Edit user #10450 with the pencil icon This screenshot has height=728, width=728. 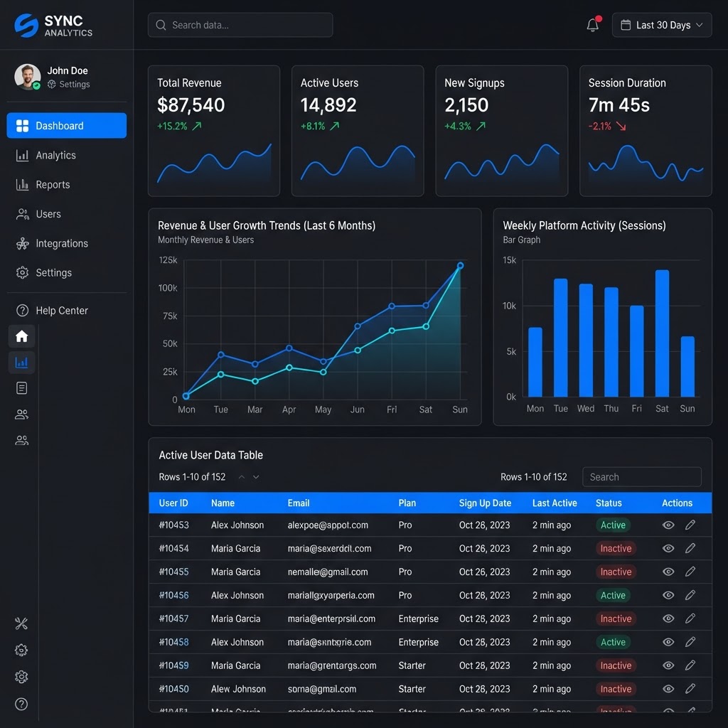point(690,688)
